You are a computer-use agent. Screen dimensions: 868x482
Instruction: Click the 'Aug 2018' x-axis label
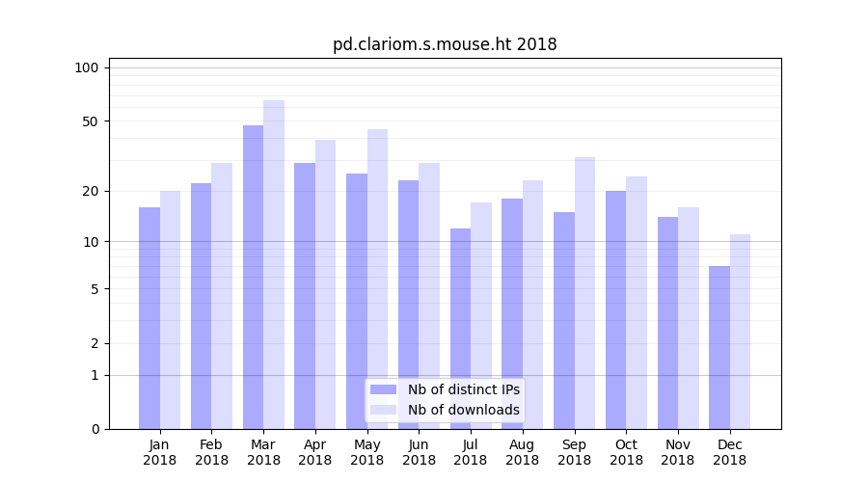[x=522, y=452]
